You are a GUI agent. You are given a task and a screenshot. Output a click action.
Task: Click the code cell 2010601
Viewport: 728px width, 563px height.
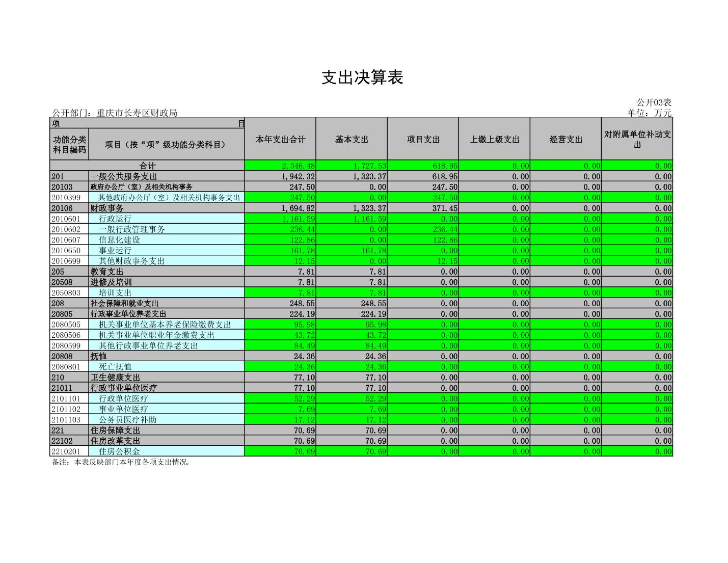(x=66, y=219)
